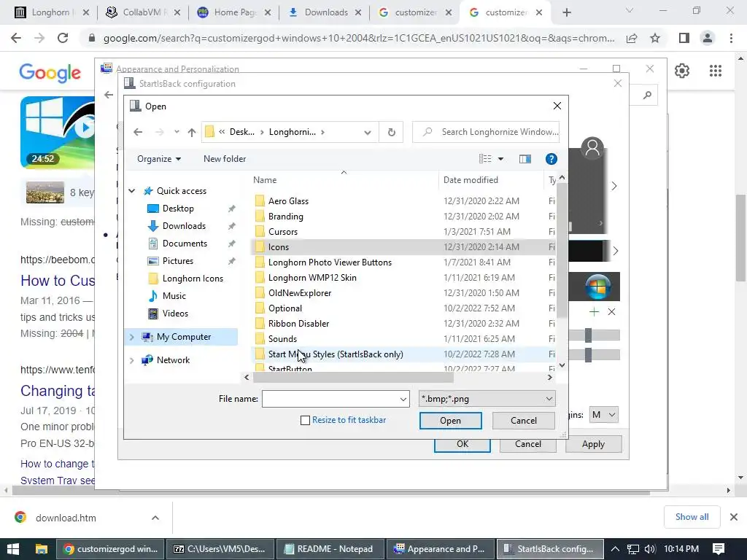Select Longhorn Photo Viewer Buttons folder
The width and height of the screenshot is (747, 560).
point(330,262)
